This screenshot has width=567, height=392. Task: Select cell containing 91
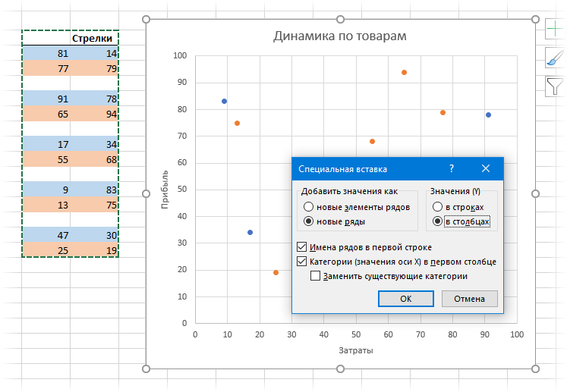[46, 99]
